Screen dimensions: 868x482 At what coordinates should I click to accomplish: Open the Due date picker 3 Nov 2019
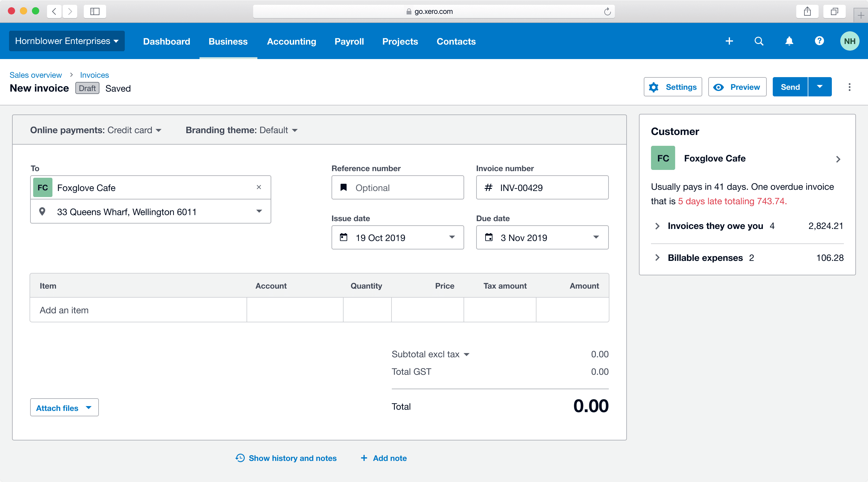pyautogui.click(x=542, y=237)
